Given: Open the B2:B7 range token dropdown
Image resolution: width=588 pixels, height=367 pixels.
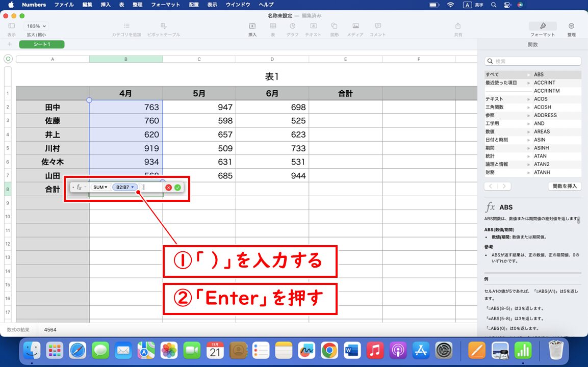Looking at the screenshot, I should [124, 188].
